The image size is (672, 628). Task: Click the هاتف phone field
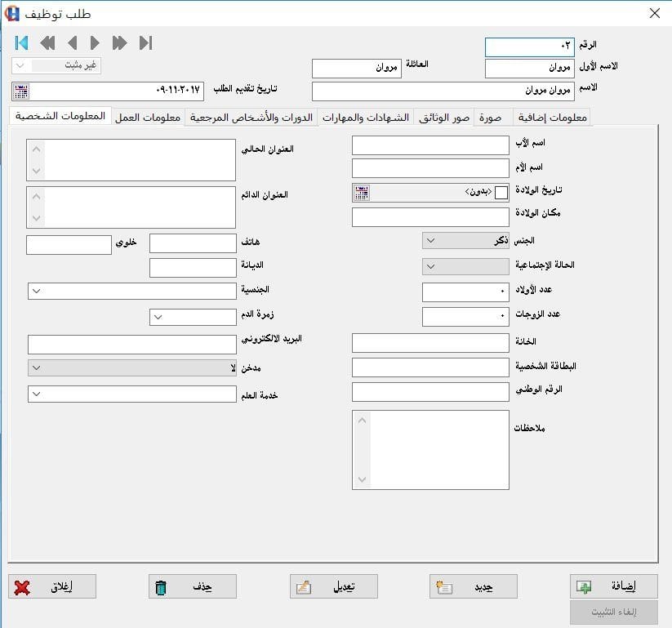193,243
